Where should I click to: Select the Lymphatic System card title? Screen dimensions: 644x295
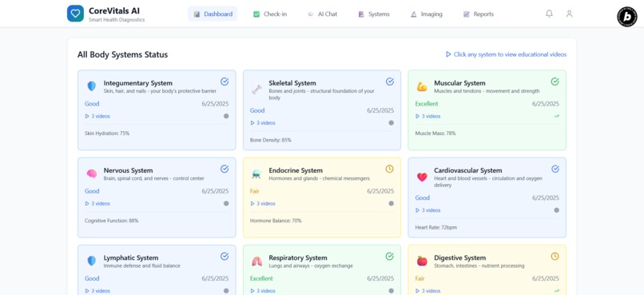click(130, 257)
